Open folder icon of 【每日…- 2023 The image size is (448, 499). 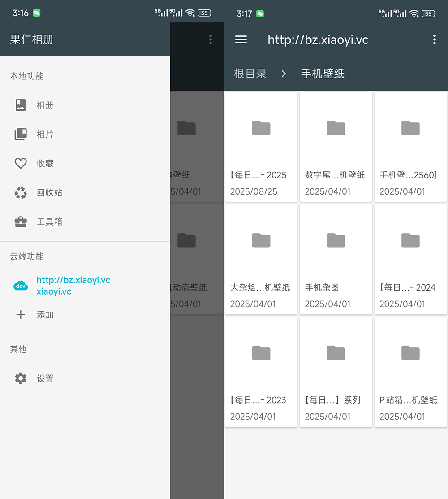point(261,352)
